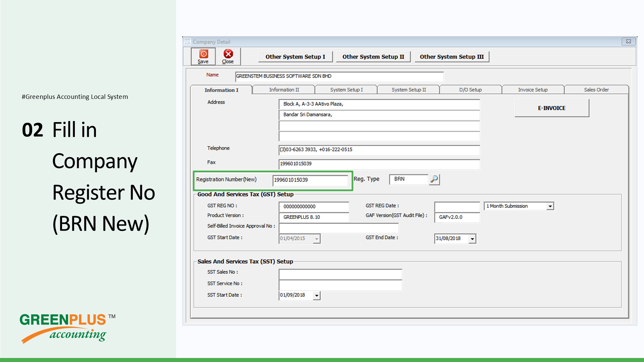This screenshot has height=362, width=644.
Task: Click the Telephone input field
Action: point(379,150)
